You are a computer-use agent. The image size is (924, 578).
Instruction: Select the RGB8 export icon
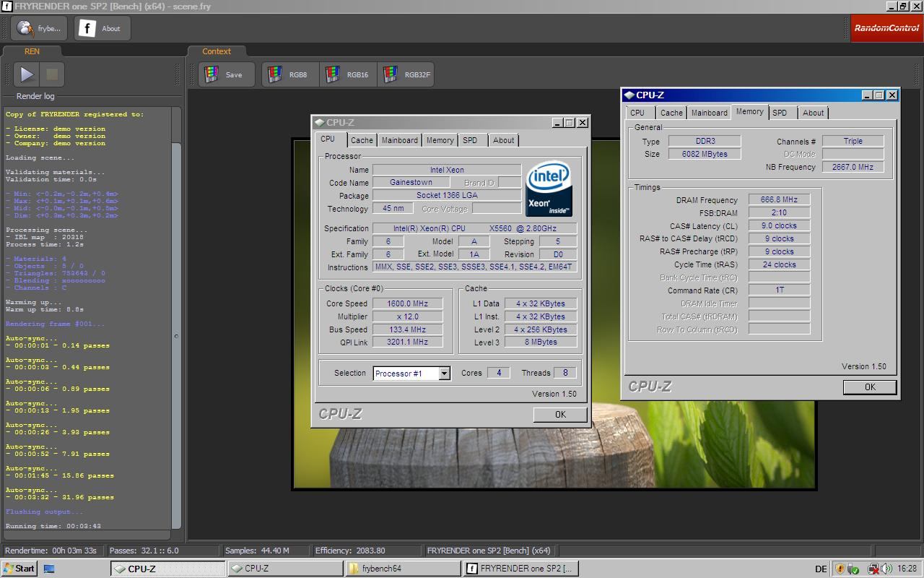tap(275, 74)
